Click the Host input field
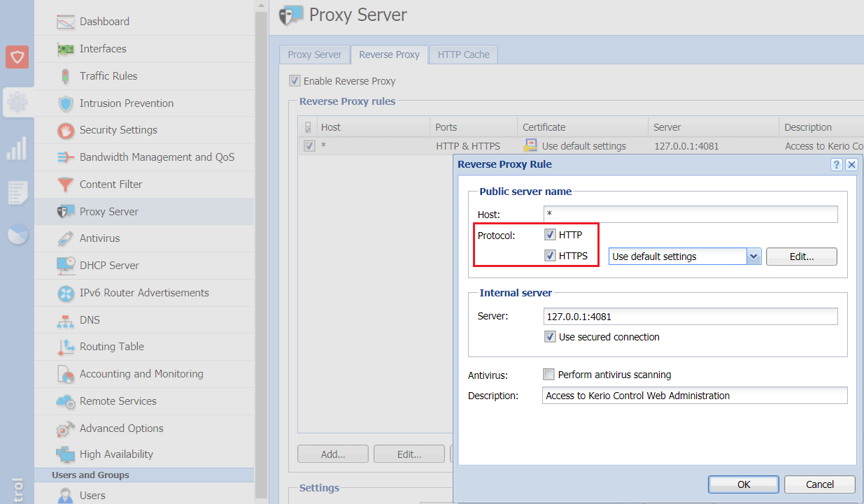864x504 pixels. [691, 214]
